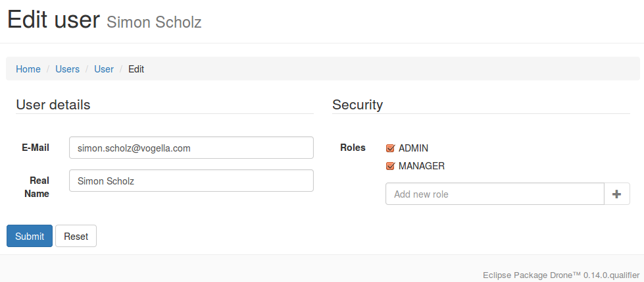Uncheck the ADMIN role checkbox
Image resolution: width=644 pixels, height=282 pixels.
point(390,148)
